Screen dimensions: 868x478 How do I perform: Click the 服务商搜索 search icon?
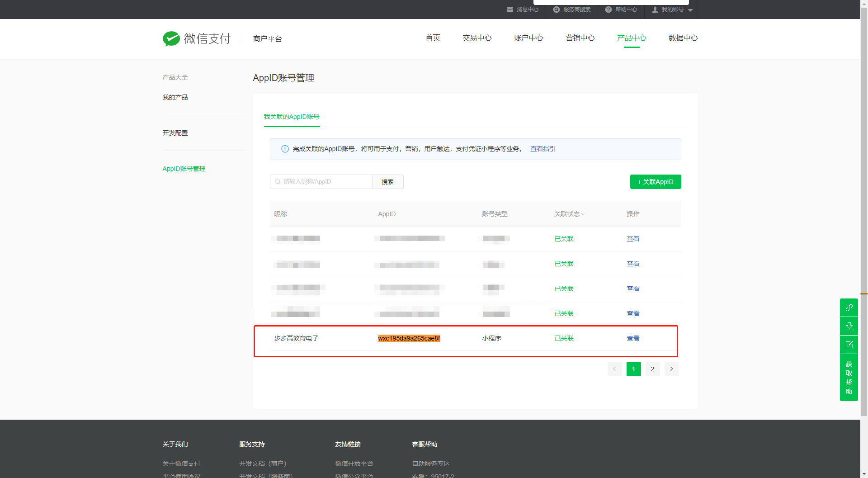pyautogui.click(x=557, y=9)
